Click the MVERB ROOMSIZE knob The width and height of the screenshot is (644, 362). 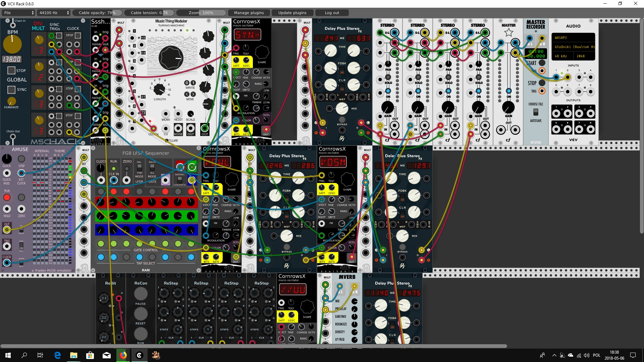click(x=355, y=324)
